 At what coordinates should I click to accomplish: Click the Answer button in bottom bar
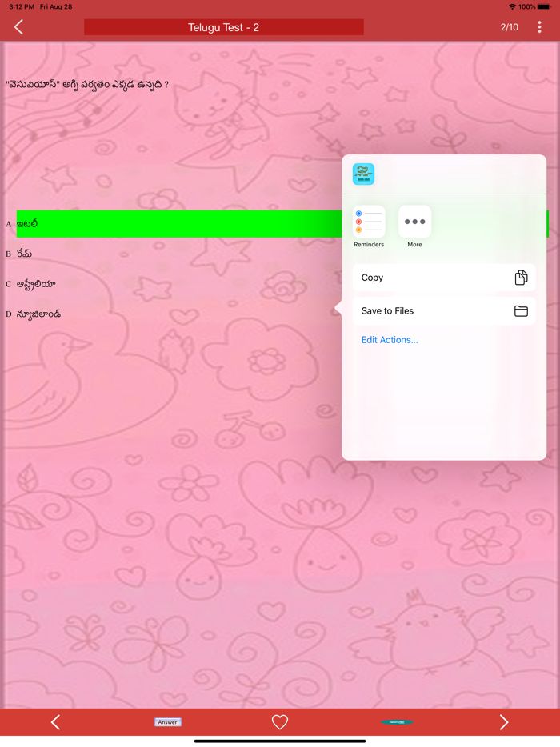(x=168, y=722)
